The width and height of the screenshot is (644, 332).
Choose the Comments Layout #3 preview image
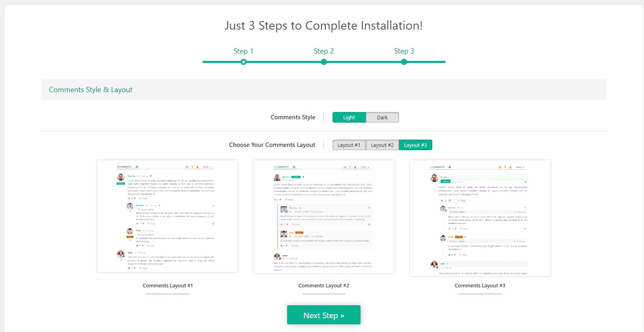point(480,218)
